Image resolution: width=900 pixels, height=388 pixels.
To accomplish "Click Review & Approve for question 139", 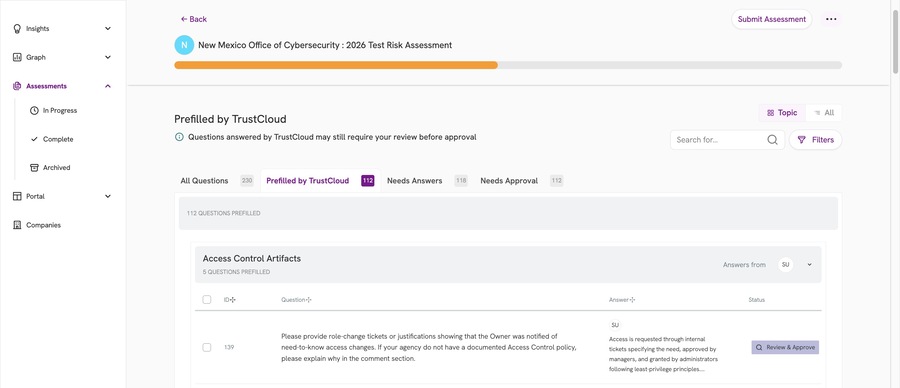I will 785,347.
